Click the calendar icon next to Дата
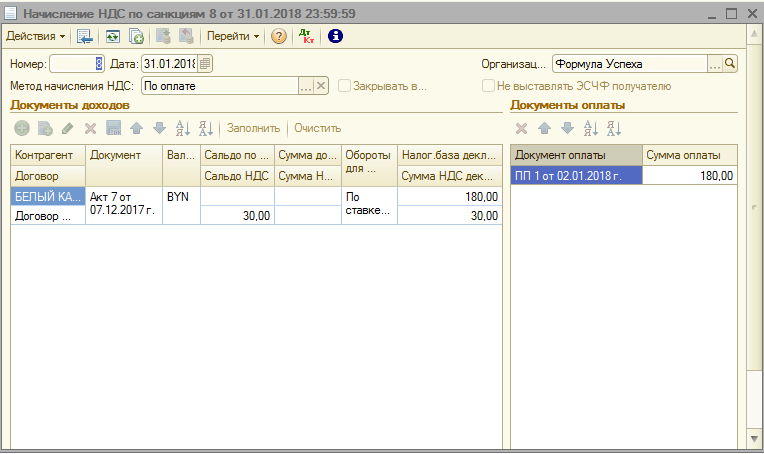Image resolution: width=764 pixels, height=454 pixels. click(205, 63)
